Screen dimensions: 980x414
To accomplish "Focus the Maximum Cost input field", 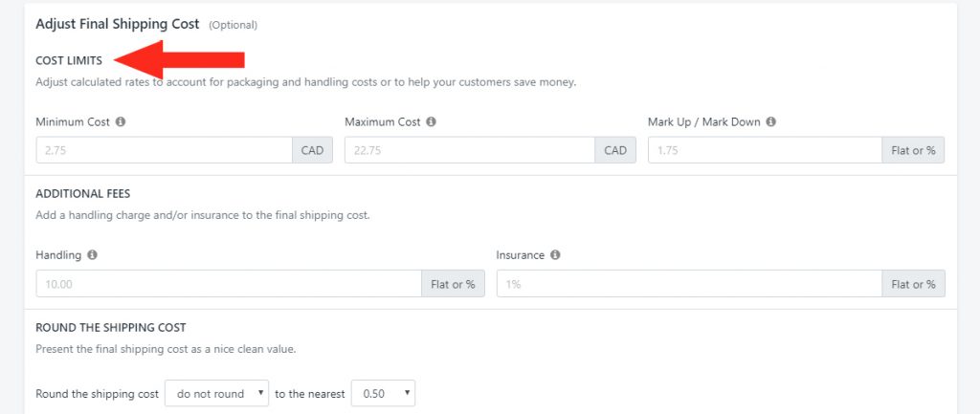I will point(469,150).
